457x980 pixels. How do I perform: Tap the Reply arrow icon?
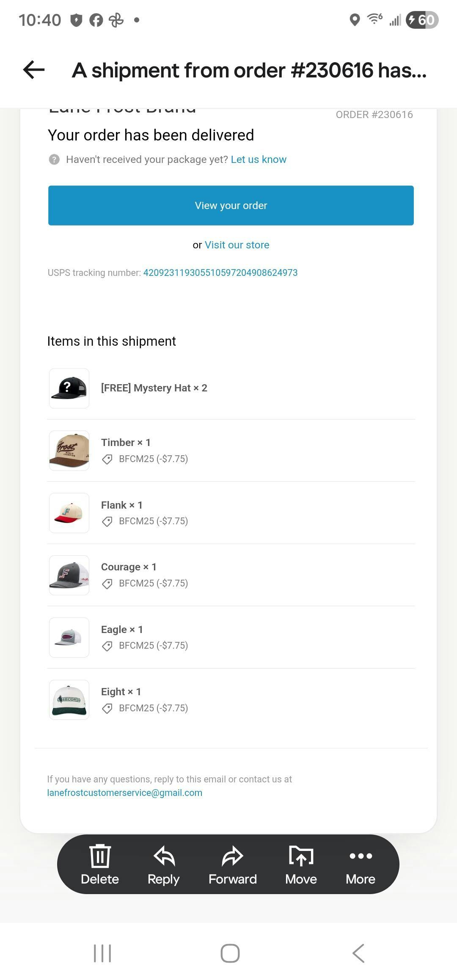point(164,856)
